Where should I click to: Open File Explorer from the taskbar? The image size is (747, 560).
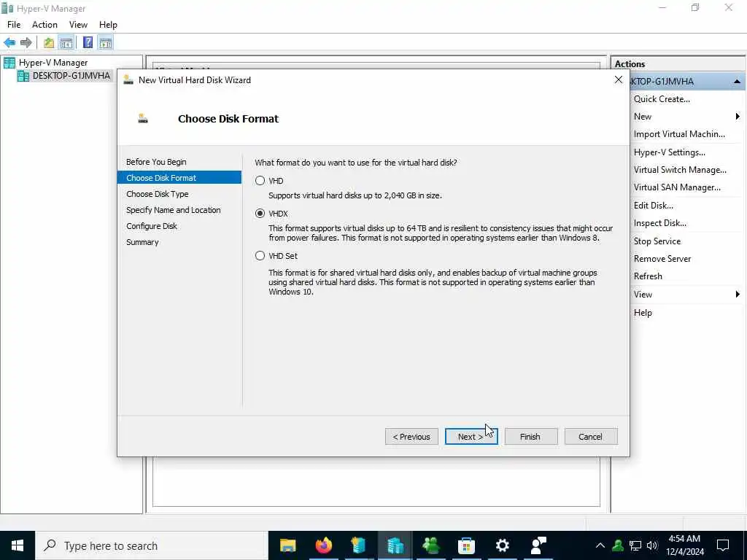click(287, 545)
